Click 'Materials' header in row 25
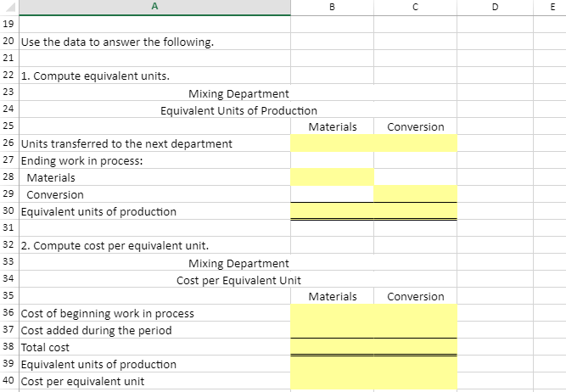 [333, 126]
